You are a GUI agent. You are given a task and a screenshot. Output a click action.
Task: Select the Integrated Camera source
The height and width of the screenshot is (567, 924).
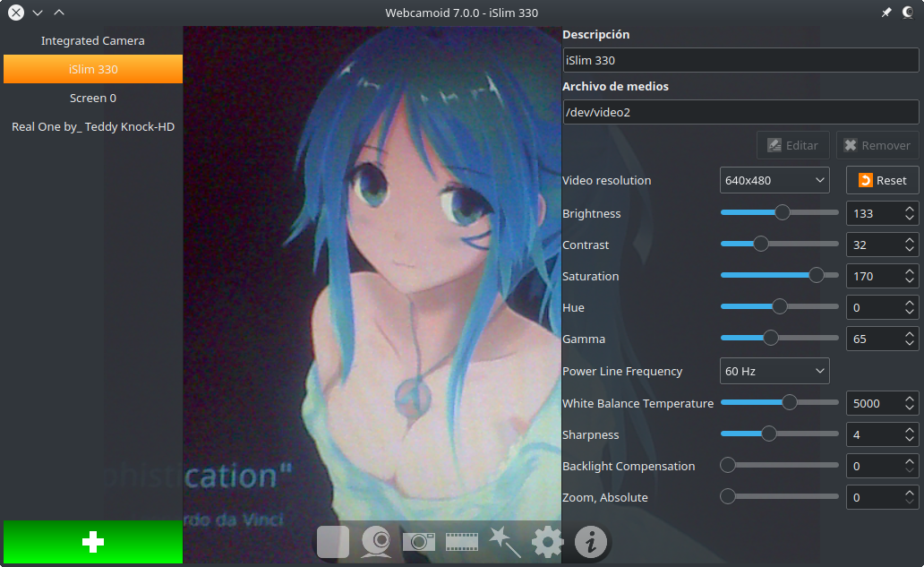pyautogui.click(x=92, y=40)
